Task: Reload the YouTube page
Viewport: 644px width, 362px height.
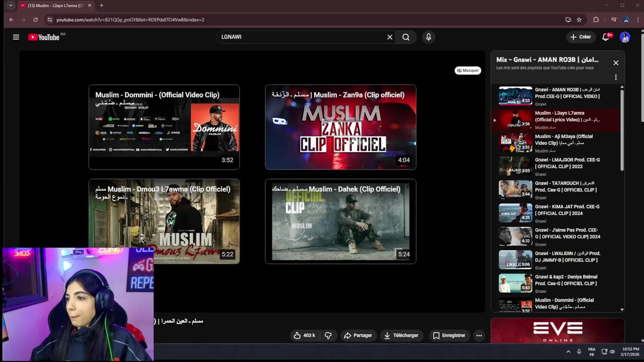Action: coord(35,20)
